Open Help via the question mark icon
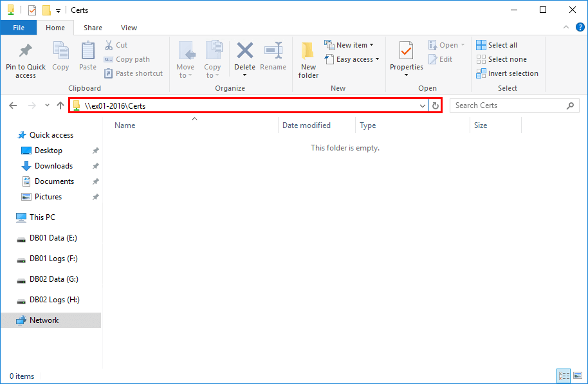The height and width of the screenshot is (384, 588). tap(580, 27)
